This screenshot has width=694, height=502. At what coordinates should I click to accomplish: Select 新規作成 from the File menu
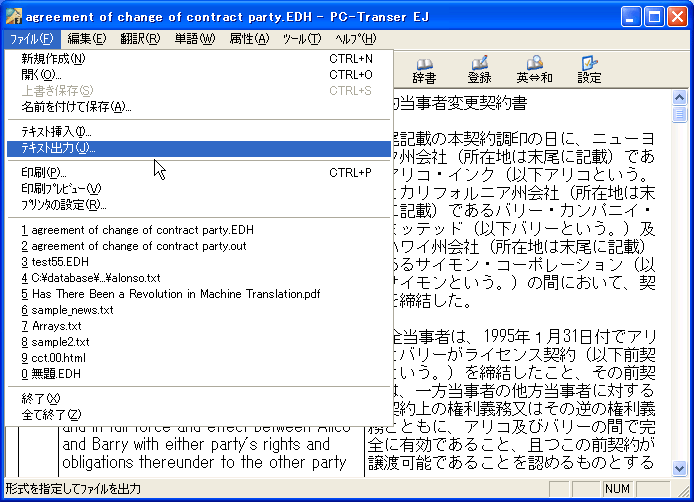pyautogui.click(x=53, y=58)
